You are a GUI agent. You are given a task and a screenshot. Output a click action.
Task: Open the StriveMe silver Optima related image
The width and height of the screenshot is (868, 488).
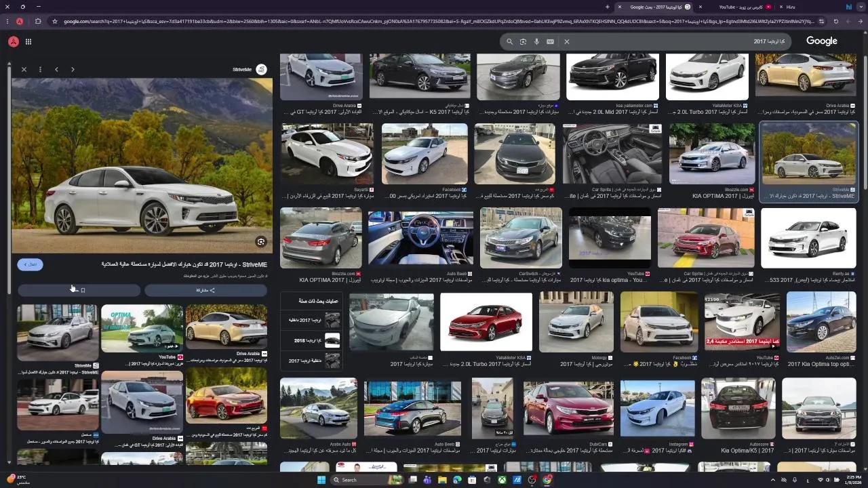coord(58,333)
